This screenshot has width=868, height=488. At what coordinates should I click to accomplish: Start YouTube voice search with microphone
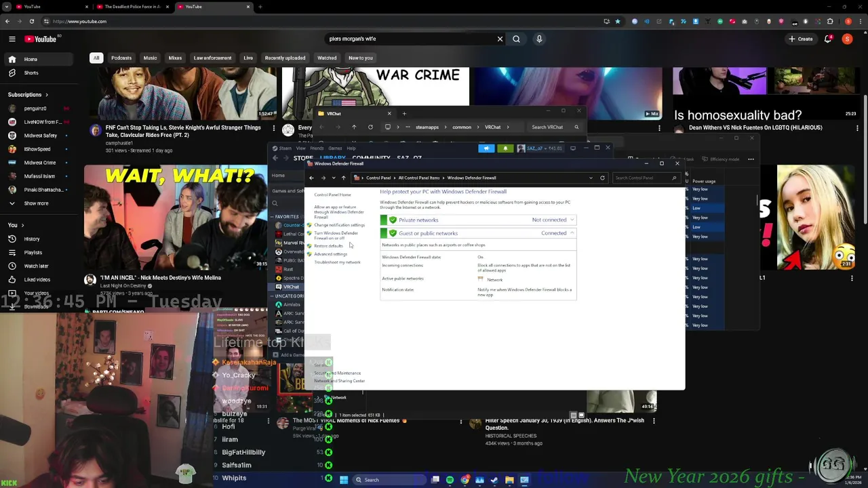(539, 39)
